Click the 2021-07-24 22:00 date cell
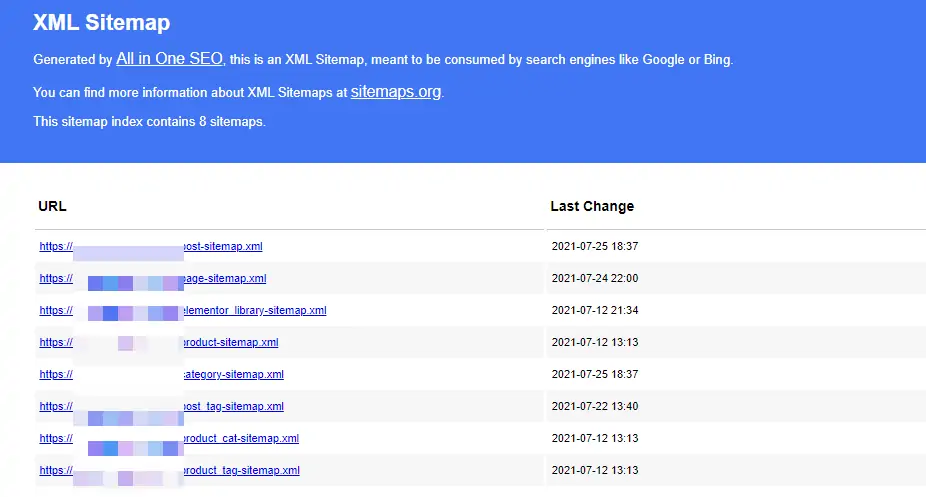Viewport: 926px width, 497px height. point(594,278)
